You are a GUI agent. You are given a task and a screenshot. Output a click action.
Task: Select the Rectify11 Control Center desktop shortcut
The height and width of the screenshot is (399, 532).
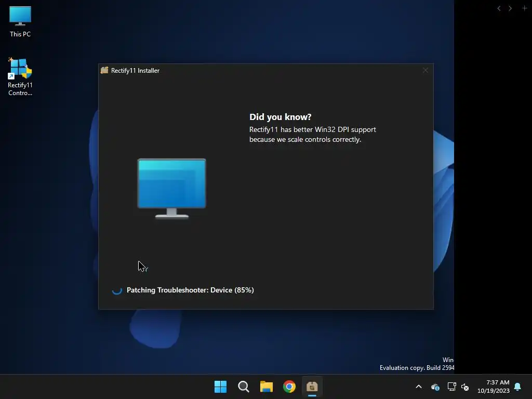click(20, 77)
